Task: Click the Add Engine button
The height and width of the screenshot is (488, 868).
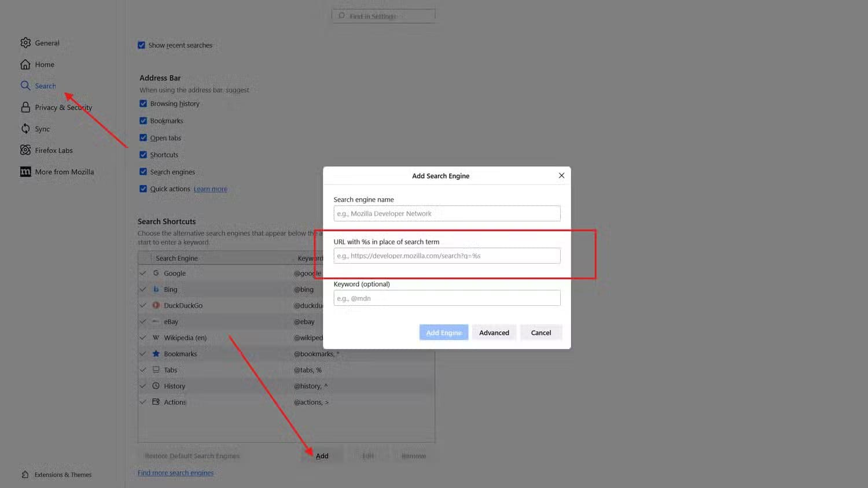Action: [x=444, y=332]
